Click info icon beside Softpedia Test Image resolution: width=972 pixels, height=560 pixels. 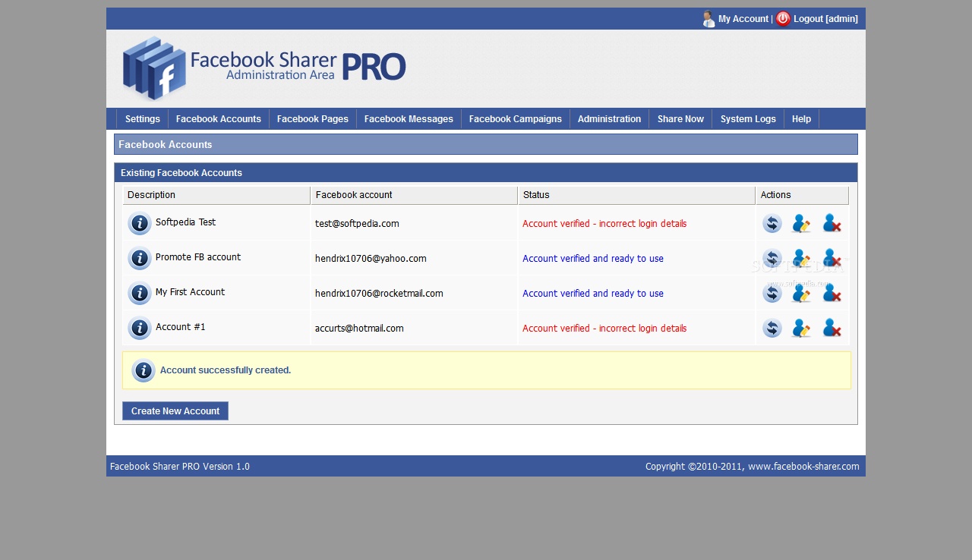pos(140,223)
